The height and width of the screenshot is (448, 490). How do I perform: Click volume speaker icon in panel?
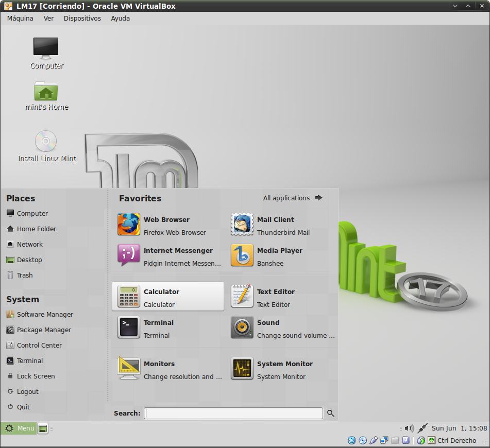coord(409,428)
